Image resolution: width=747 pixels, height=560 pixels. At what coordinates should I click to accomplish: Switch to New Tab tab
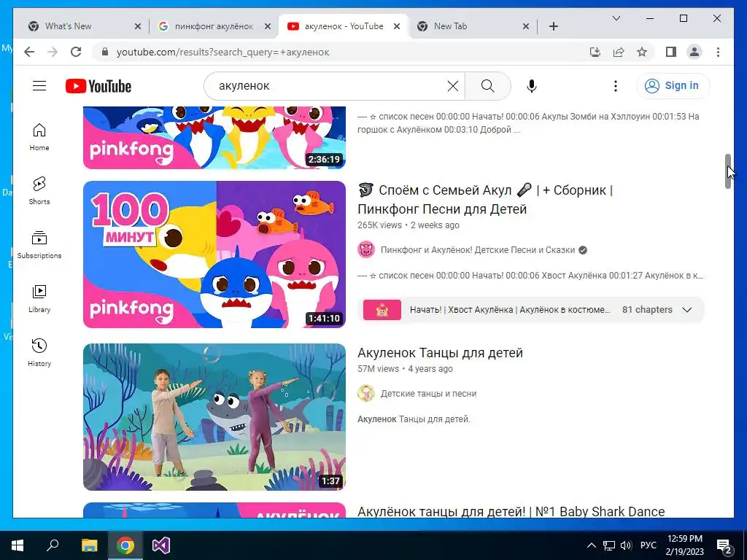coord(473,26)
